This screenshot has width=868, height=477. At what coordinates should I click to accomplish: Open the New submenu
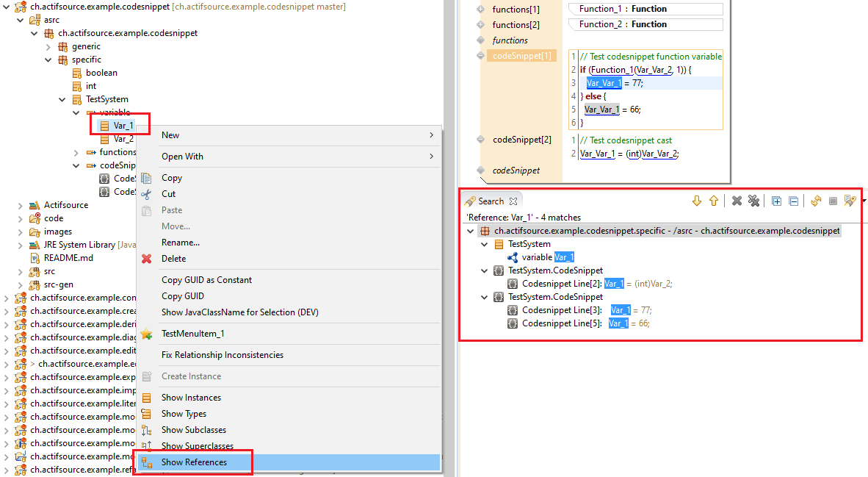(x=170, y=135)
